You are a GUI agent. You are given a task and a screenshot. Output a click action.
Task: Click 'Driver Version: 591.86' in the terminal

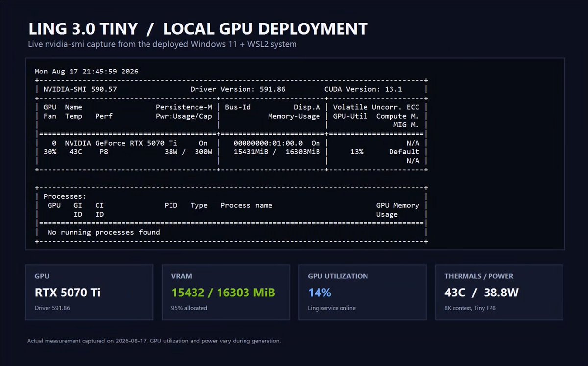[238, 89]
